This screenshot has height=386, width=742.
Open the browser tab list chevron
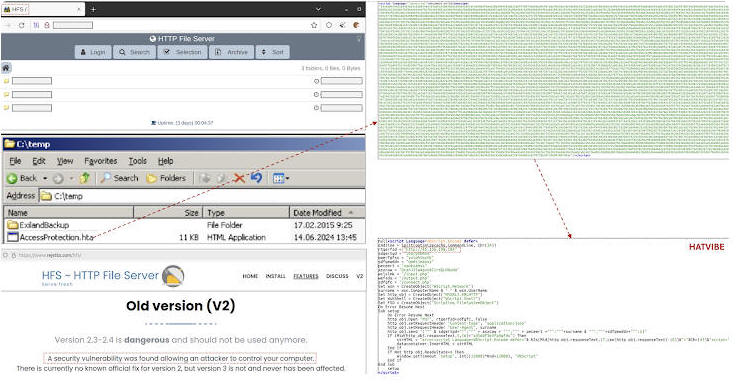click(x=318, y=9)
